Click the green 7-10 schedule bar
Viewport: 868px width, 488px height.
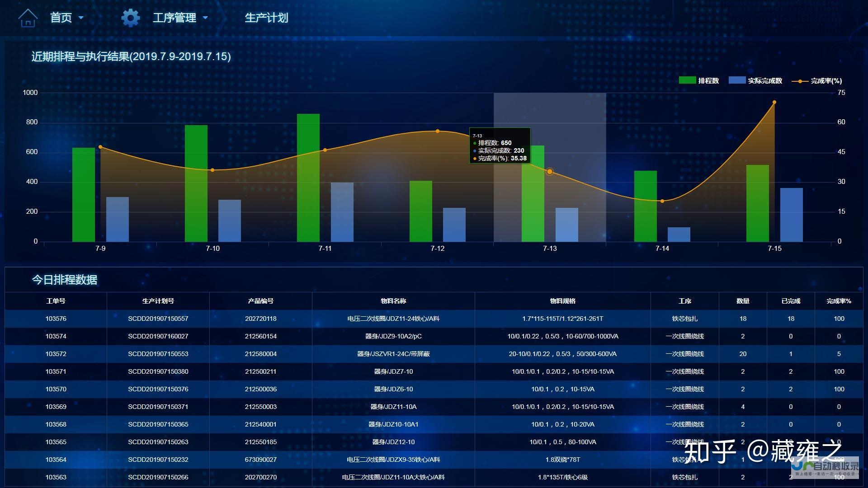pos(196,183)
